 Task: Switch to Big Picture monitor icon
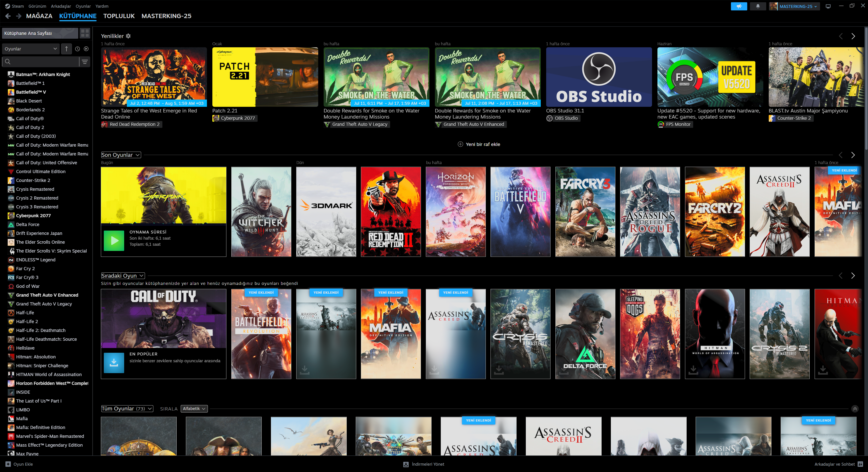coord(828,6)
